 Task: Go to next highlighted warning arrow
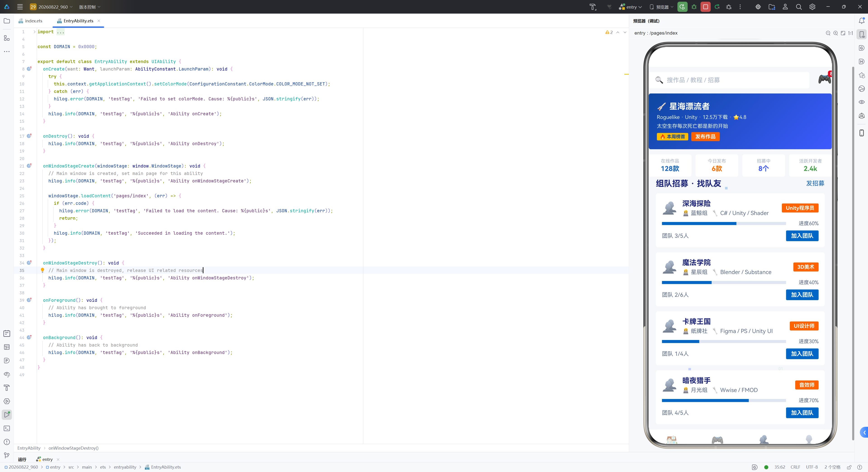(x=625, y=32)
